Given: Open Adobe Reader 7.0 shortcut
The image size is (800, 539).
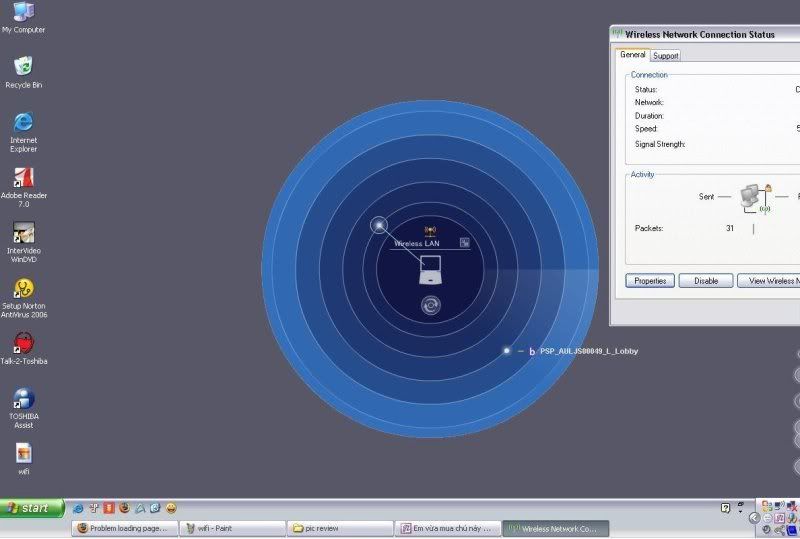Looking at the screenshot, I should pos(23,177).
